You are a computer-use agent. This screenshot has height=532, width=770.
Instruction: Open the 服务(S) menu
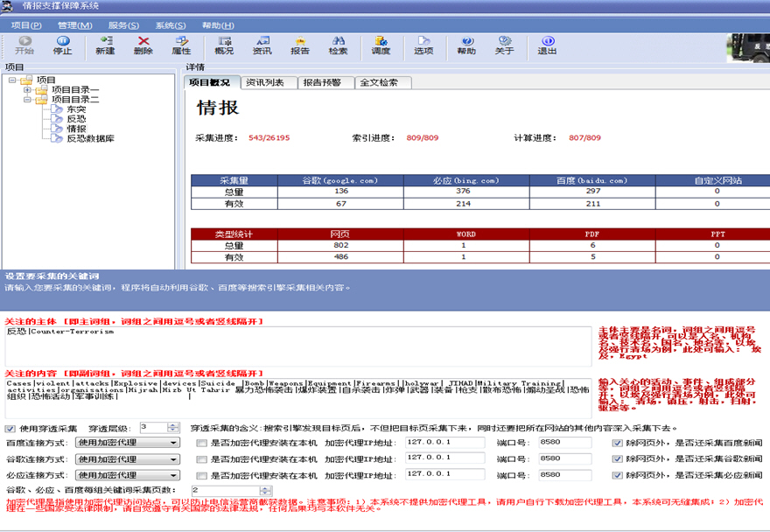pos(123,25)
